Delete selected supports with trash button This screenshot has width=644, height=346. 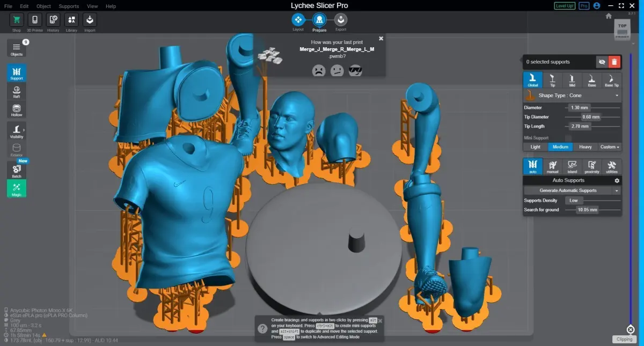click(614, 62)
